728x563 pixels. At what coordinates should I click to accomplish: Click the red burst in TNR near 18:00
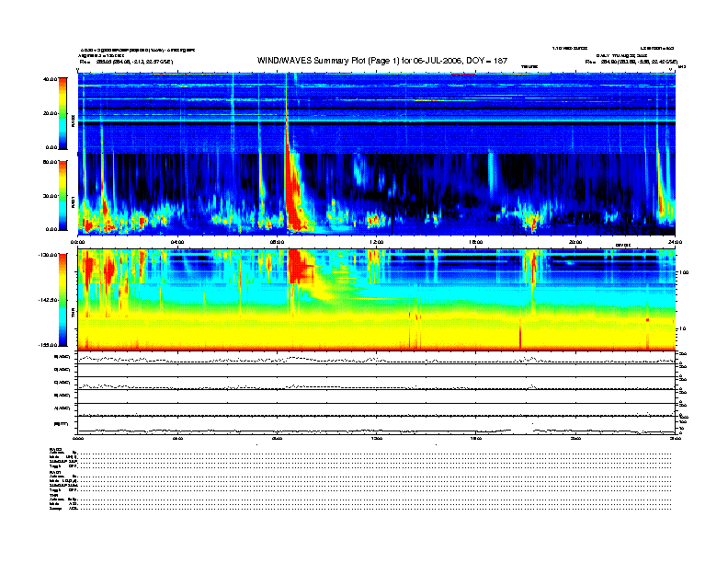pyautogui.click(x=533, y=270)
